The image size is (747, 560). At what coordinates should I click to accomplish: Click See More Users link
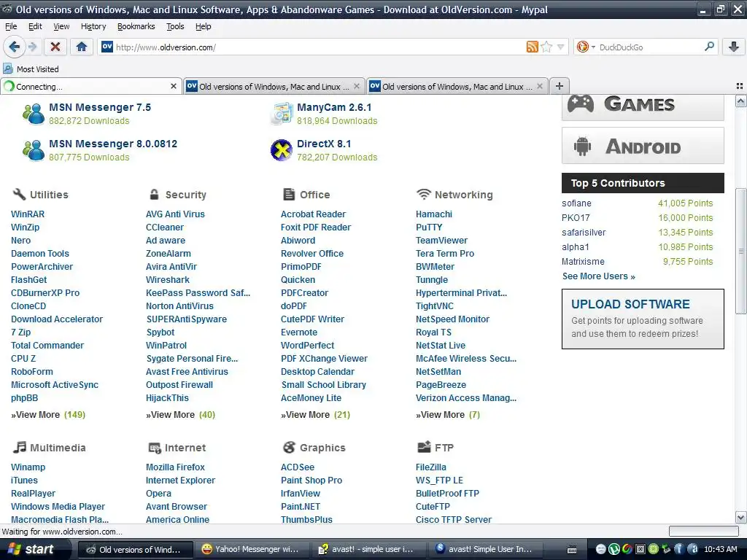599,276
